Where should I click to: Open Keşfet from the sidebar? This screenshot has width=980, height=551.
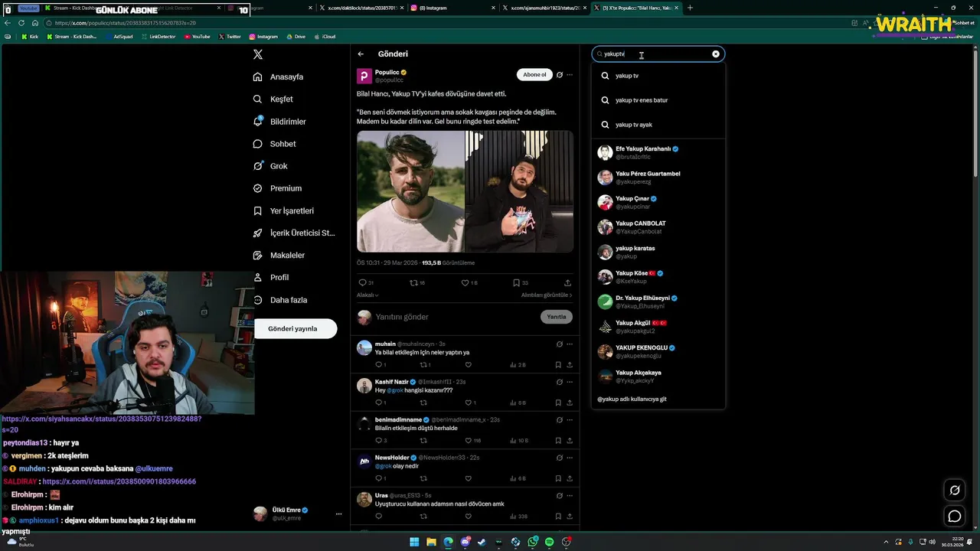click(273, 99)
